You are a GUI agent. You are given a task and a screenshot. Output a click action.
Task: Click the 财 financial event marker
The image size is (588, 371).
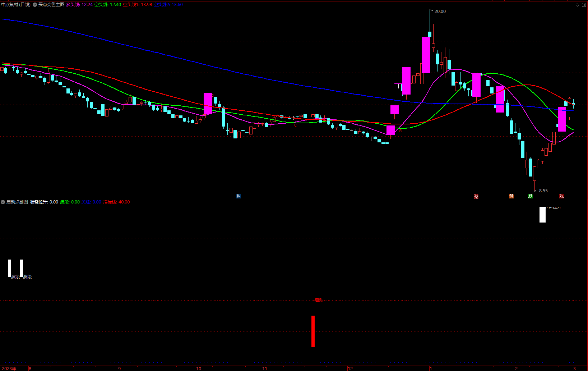[x=239, y=196]
